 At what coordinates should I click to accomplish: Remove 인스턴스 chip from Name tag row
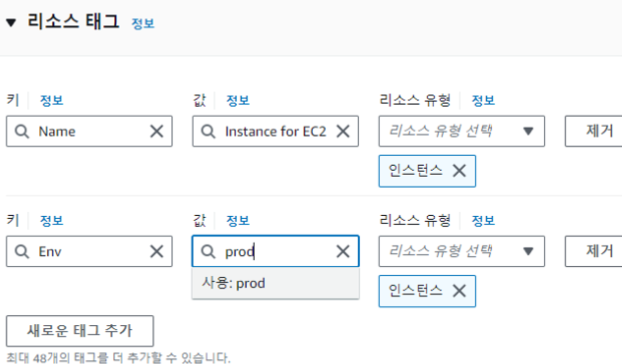[x=459, y=171]
